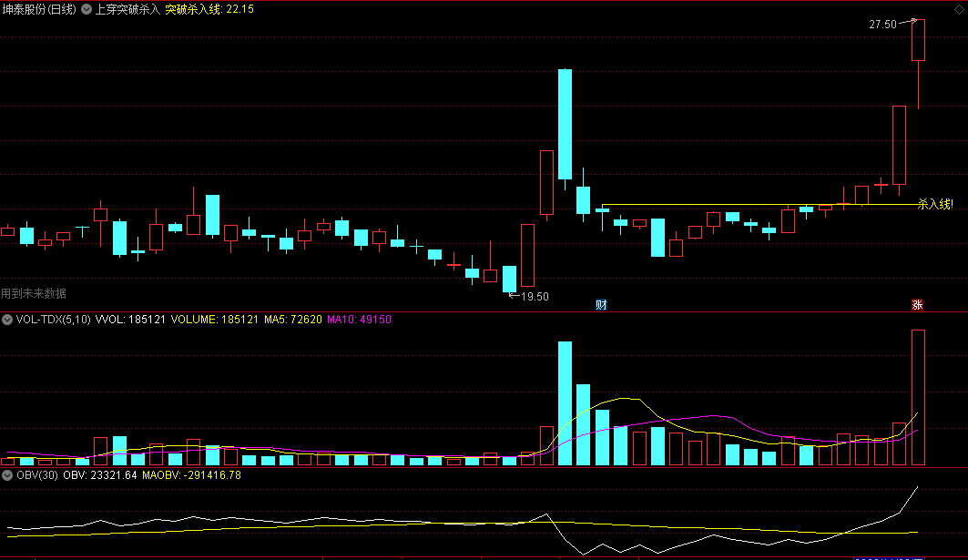Click the VVOL: 185121 readout

point(130,320)
